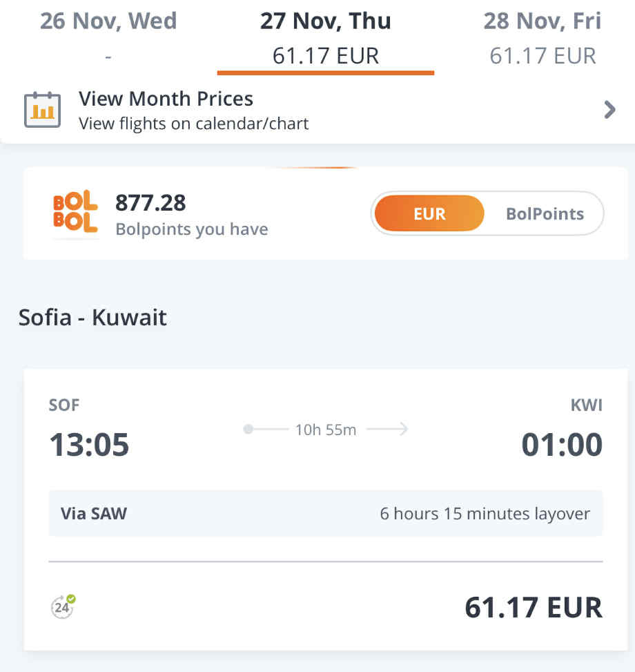635x672 pixels.
Task: Click the KWI airport code
Action: (x=586, y=405)
